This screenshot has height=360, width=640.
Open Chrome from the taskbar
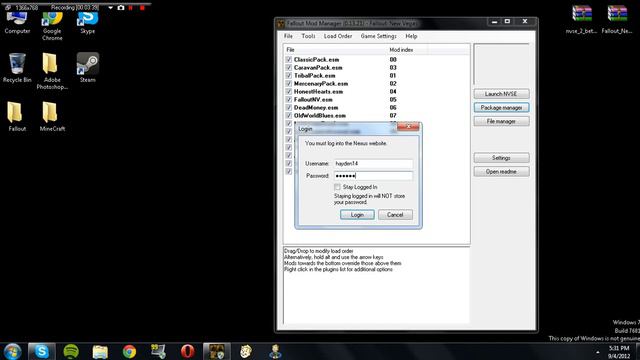click(129, 351)
